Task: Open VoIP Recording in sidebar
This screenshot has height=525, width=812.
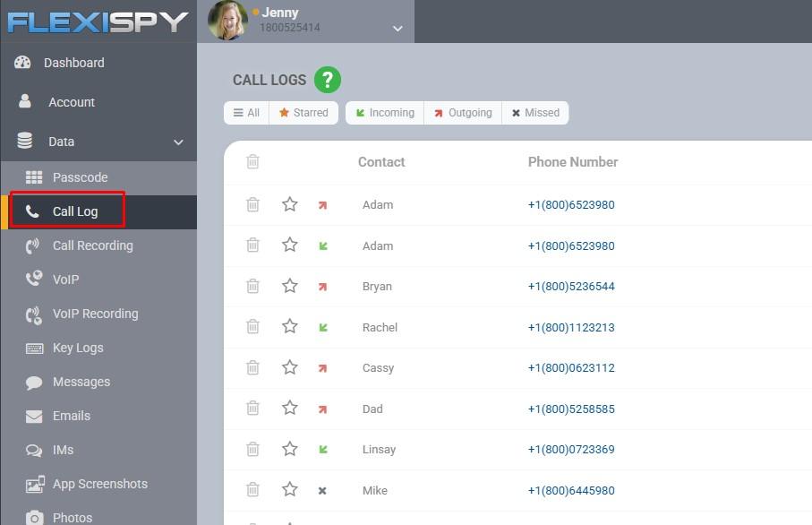Action: tap(95, 314)
